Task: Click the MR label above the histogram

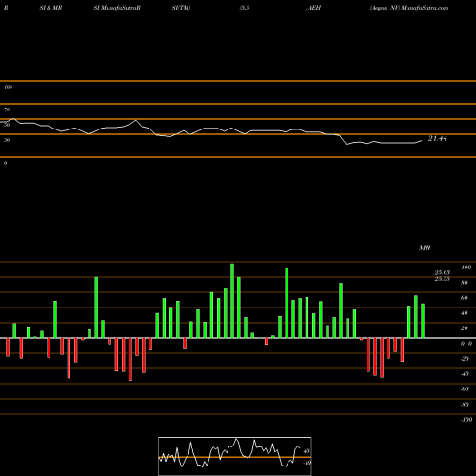Action: 425,248
